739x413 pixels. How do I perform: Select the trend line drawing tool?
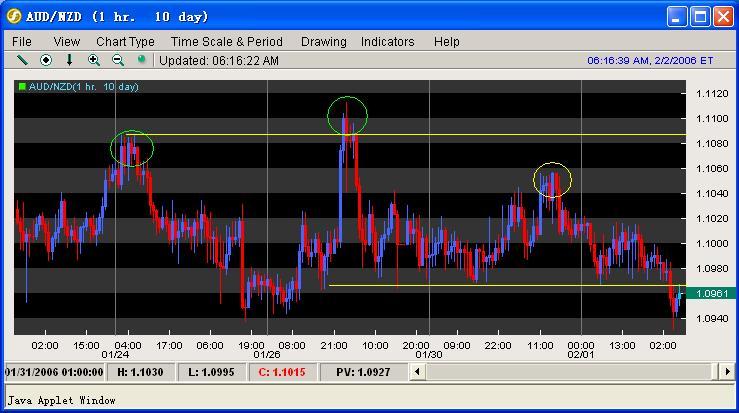coord(22,60)
